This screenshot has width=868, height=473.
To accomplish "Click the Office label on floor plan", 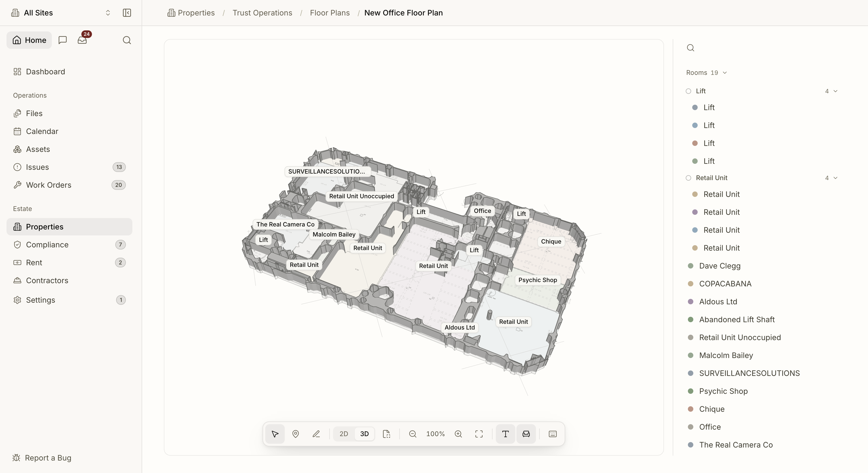I will tap(482, 211).
